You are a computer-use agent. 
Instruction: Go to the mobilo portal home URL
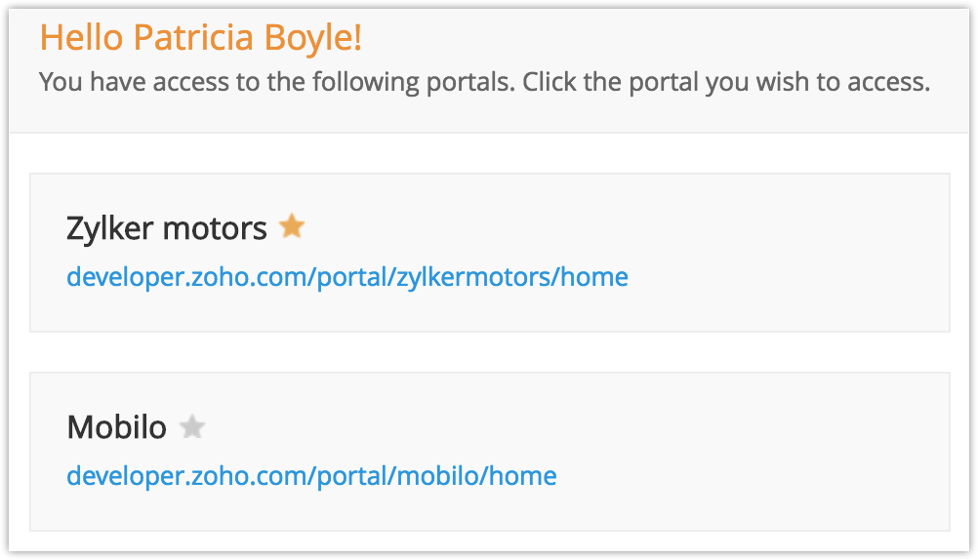pyautogui.click(x=311, y=476)
